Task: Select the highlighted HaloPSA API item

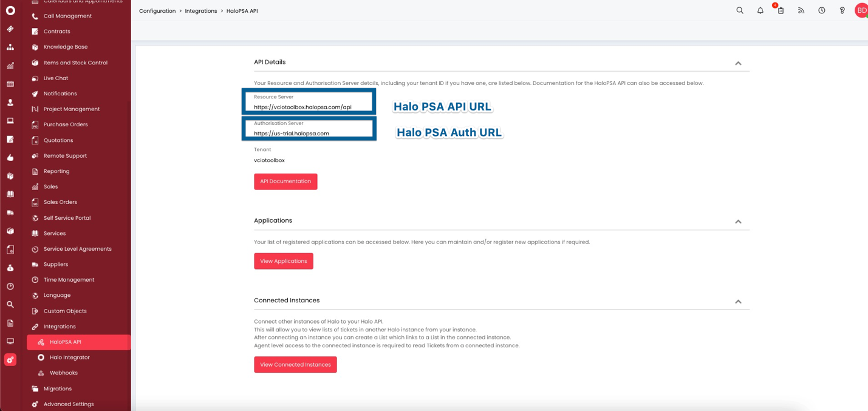Action: click(x=78, y=342)
